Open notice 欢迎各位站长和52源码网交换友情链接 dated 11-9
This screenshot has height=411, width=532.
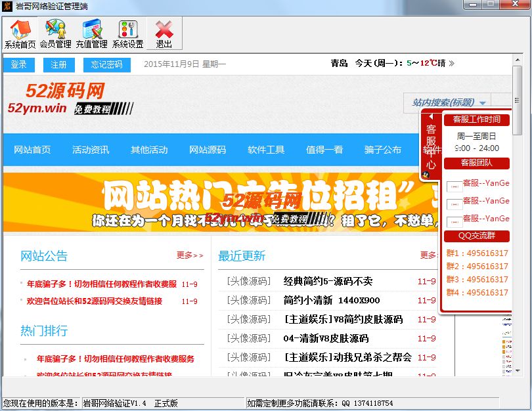95,301
